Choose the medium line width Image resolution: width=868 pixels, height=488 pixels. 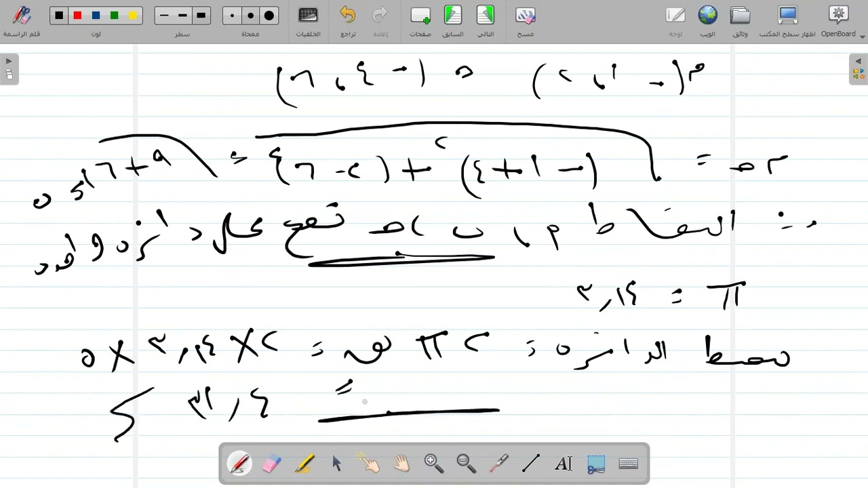[182, 16]
